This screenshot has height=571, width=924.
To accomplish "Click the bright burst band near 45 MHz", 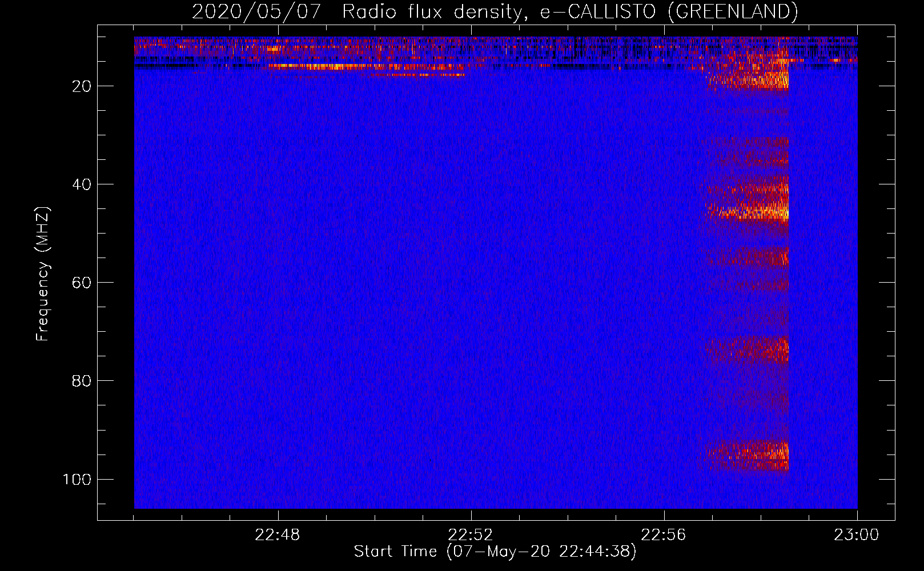I will tap(748, 212).
